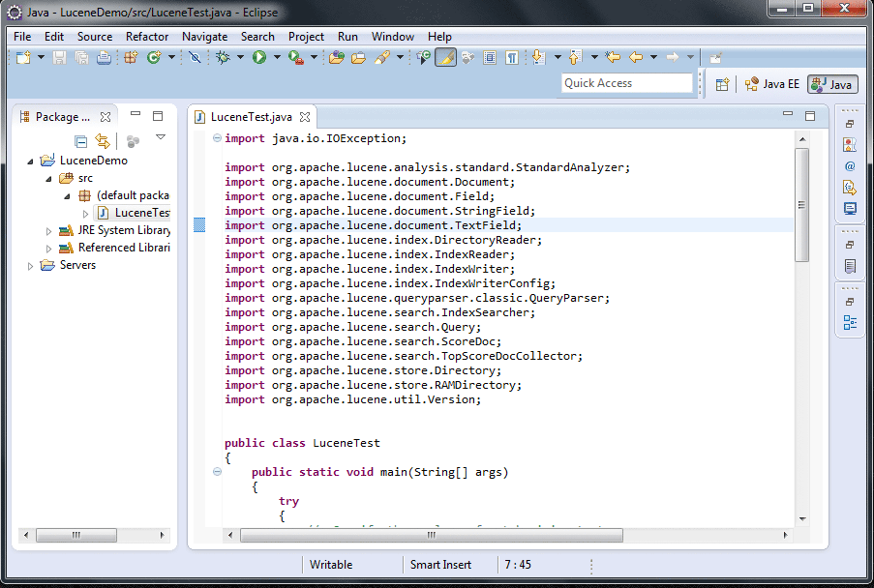Click the Last Edit Location icon

613,57
